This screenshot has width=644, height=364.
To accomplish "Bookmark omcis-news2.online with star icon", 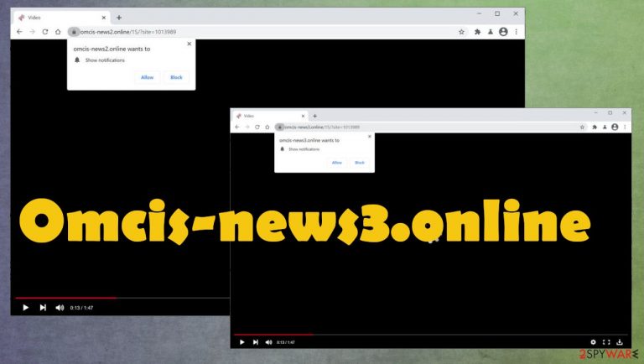I will pos(461,32).
